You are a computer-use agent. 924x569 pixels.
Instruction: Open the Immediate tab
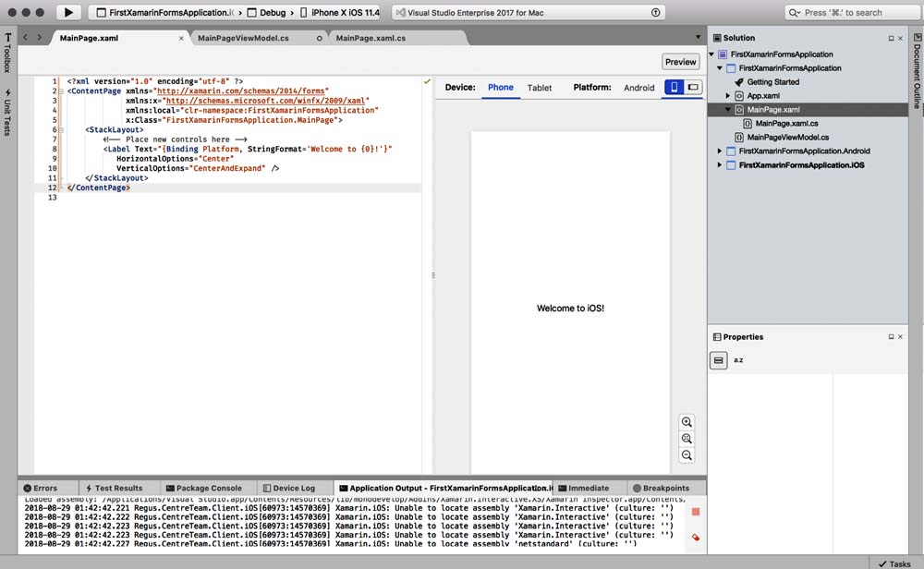point(584,488)
